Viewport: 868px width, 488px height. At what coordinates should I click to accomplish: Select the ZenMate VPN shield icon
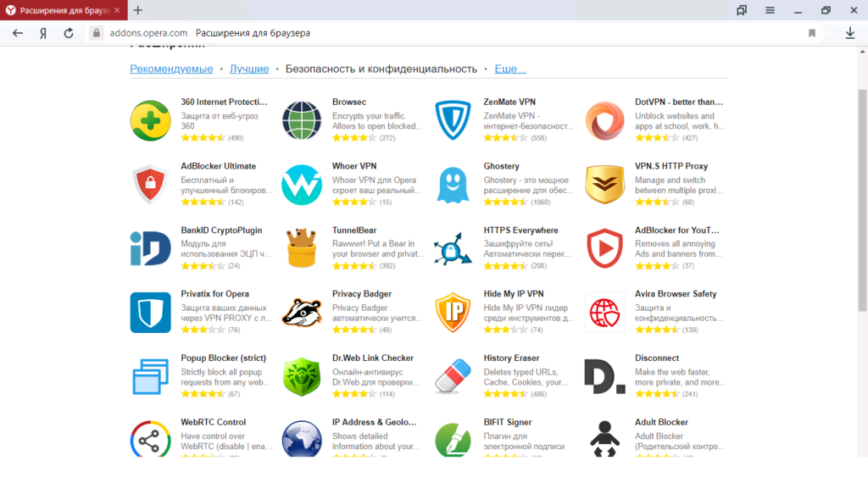[453, 120]
